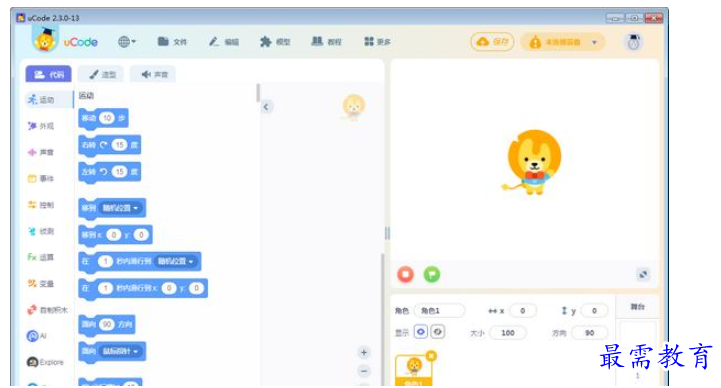Show the sprite with open-eye toggle

(x=421, y=331)
